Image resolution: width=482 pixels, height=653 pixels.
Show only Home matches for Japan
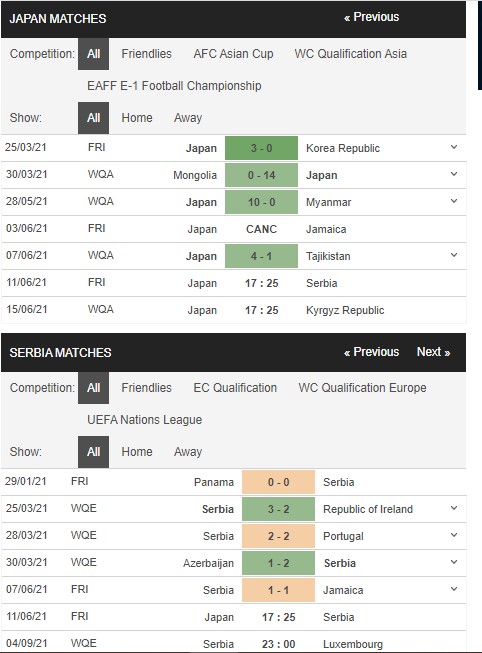pos(137,118)
